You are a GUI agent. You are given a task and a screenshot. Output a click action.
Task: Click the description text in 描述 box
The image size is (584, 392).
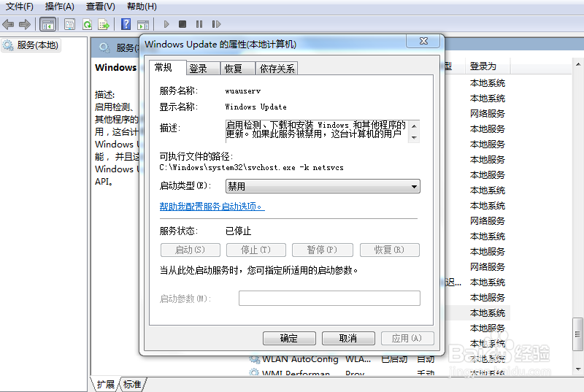click(316, 129)
